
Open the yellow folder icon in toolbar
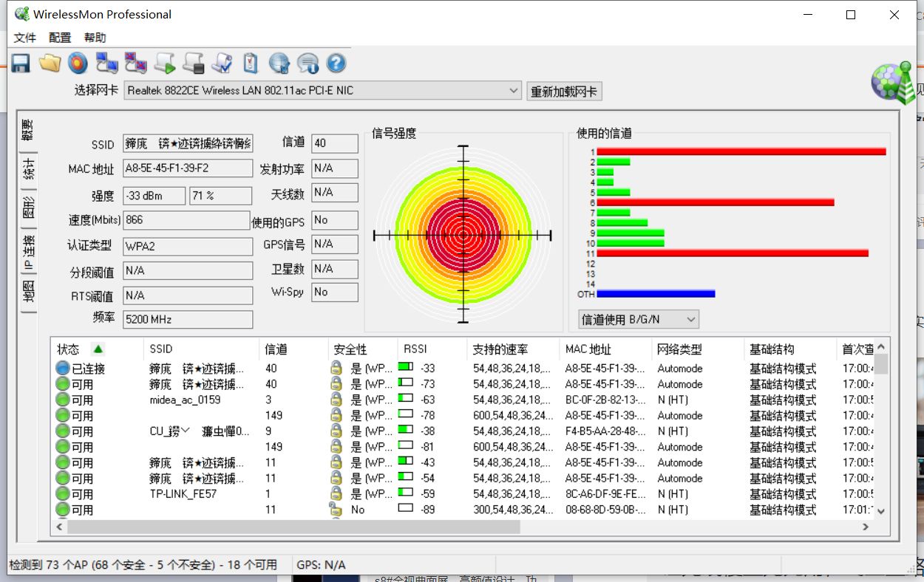50,64
